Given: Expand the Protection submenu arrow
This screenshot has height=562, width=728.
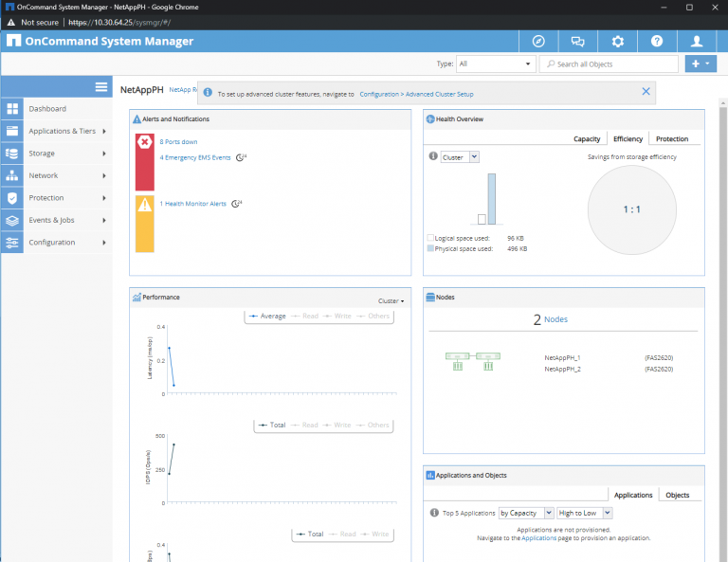Looking at the screenshot, I should [x=104, y=198].
